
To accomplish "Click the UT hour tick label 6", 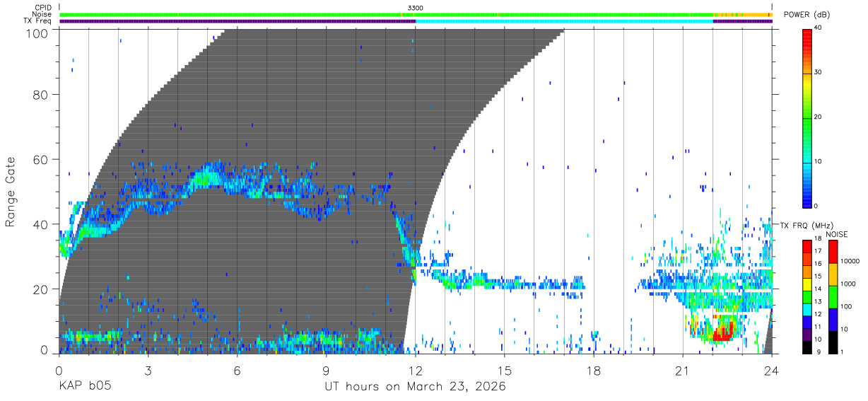I will coord(237,370).
